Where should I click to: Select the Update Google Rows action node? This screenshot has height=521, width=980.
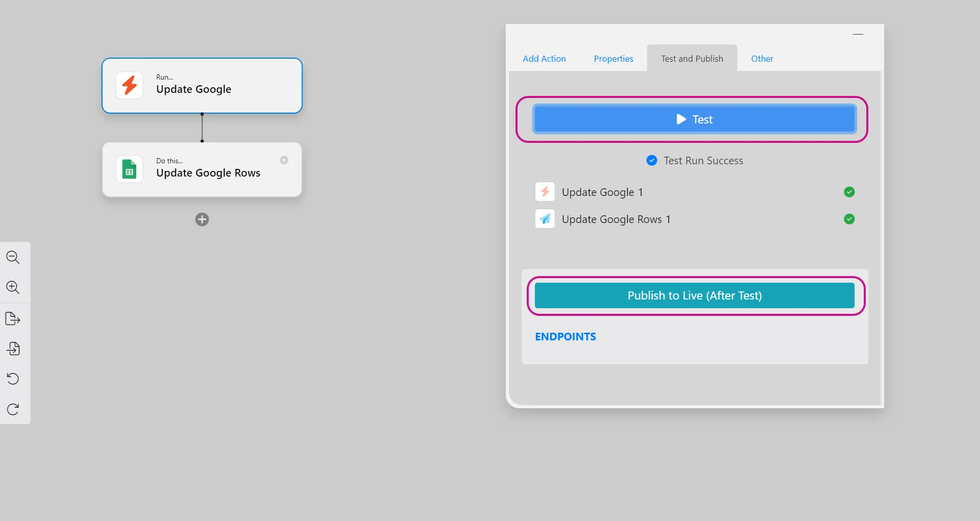pos(202,169)
